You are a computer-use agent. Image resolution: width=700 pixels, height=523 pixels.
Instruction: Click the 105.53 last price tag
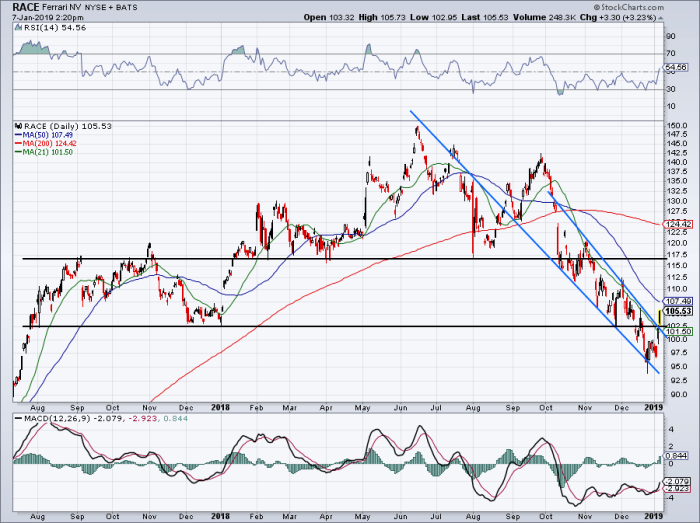coord(678,311)
